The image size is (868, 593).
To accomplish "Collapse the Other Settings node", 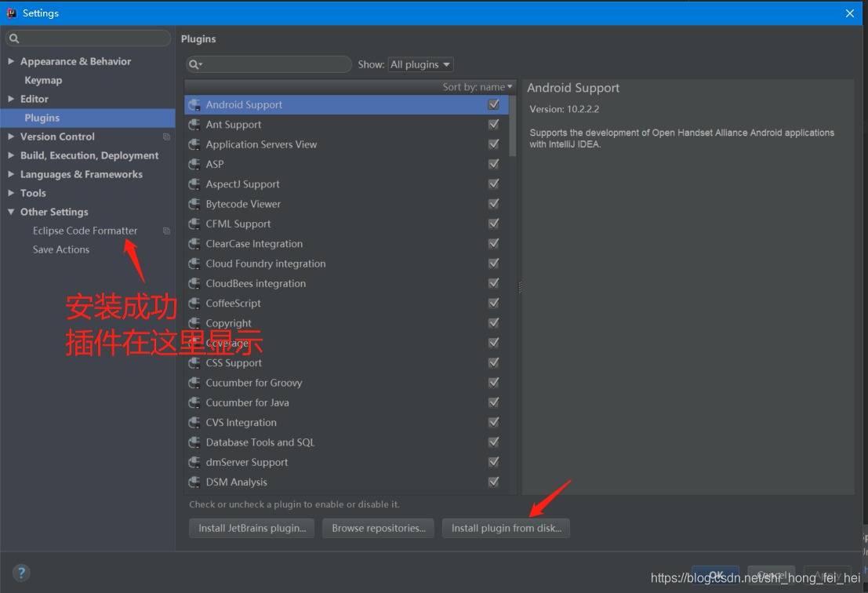I will pos(11,212).
